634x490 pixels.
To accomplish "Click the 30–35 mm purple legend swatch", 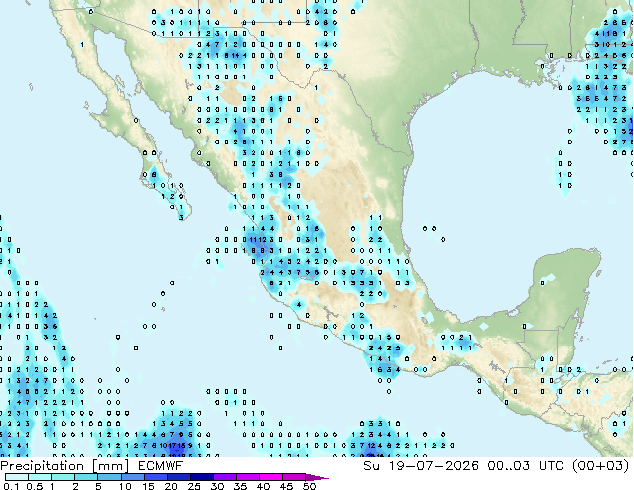I will [224, 477].
